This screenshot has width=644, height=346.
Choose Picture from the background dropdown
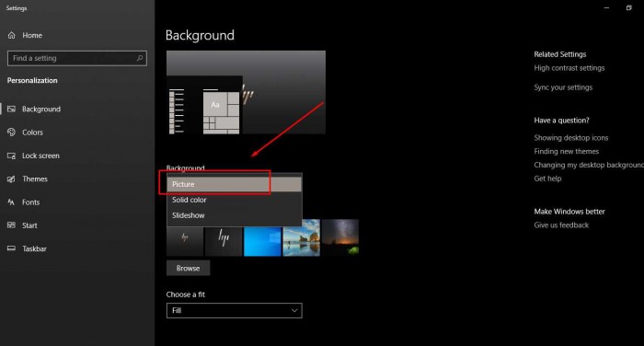pos(234,184)
